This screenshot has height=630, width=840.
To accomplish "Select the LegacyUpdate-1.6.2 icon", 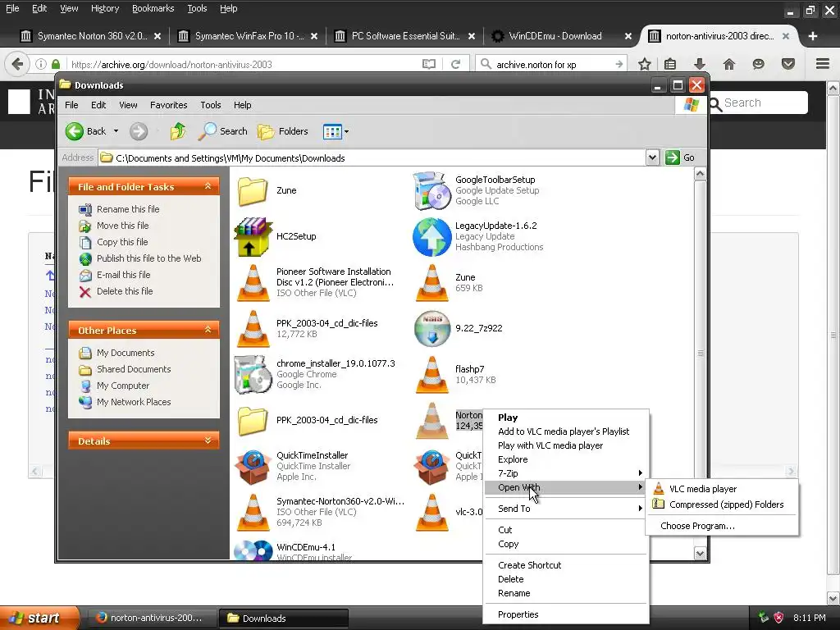I will tap(431, 237).
